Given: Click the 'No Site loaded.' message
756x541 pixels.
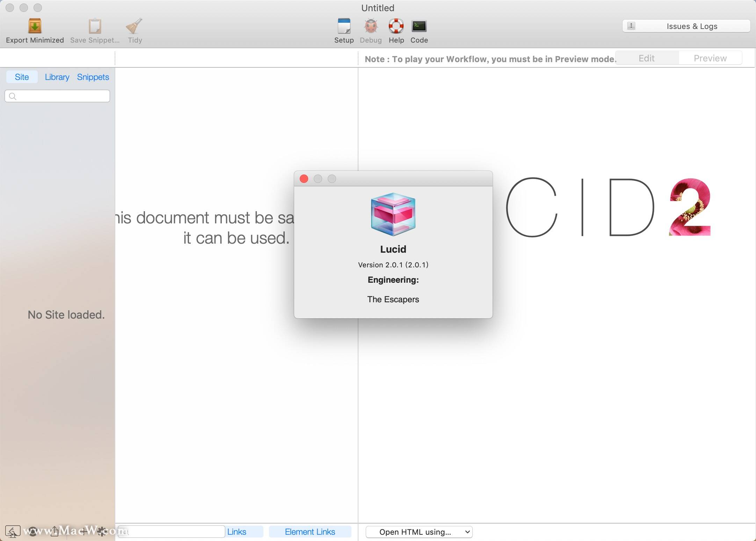Looking at the screenshot, I should pos(66,314).
